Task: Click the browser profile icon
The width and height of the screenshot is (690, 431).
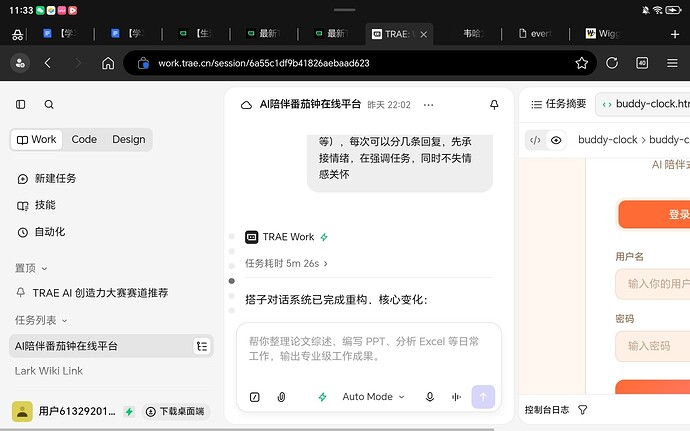Action: click(20, 63)
